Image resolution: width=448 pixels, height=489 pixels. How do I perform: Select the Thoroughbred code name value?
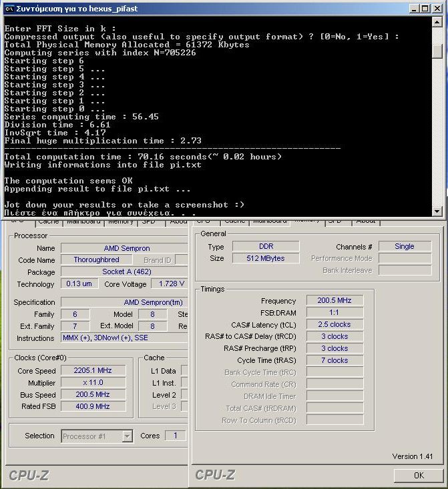point(96,260)
